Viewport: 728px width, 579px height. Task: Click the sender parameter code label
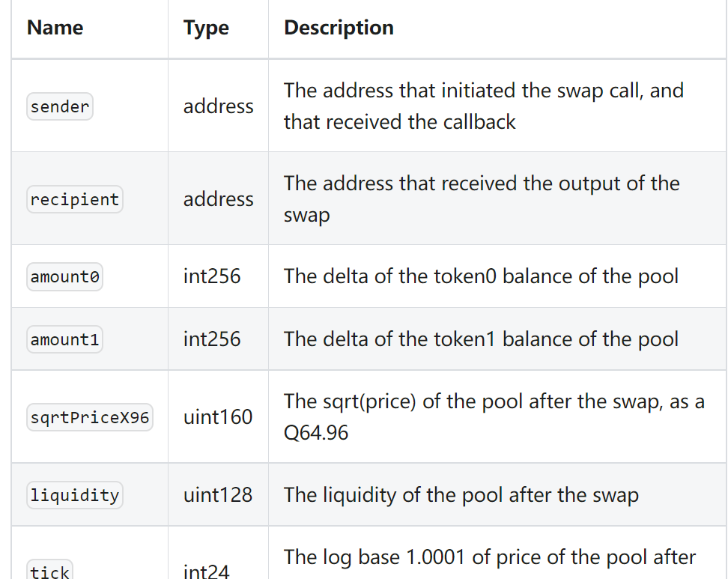(x=60, y=106)
